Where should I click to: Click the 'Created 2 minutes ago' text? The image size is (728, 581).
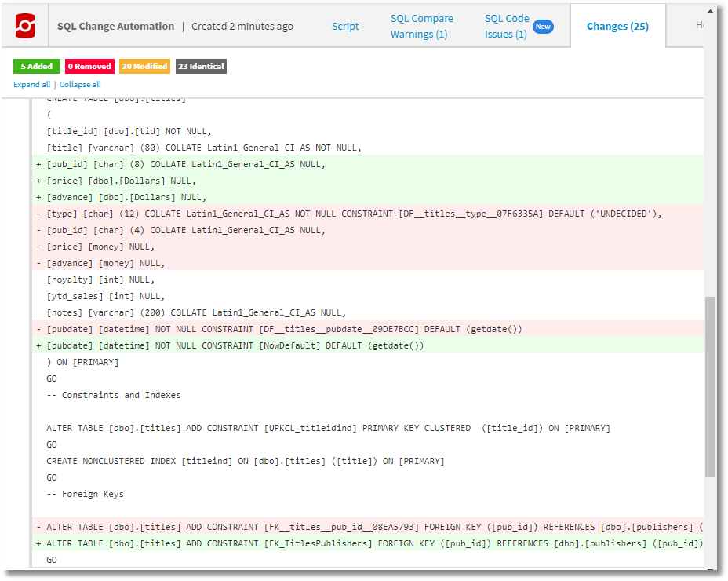[x=242, y=27]
